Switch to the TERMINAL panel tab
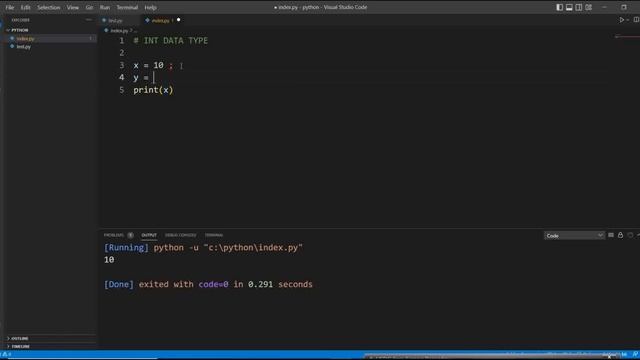 coord(214,235)
